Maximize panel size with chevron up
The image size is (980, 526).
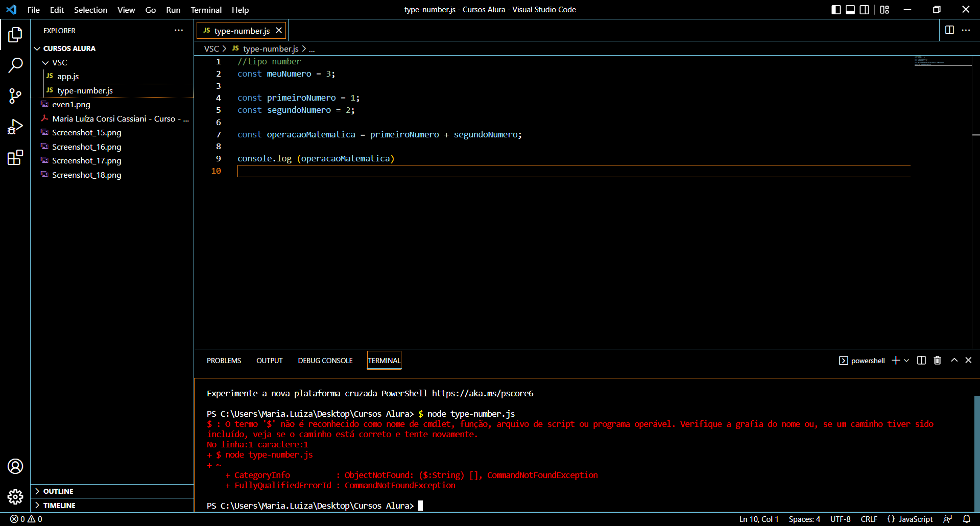point(954,360)
